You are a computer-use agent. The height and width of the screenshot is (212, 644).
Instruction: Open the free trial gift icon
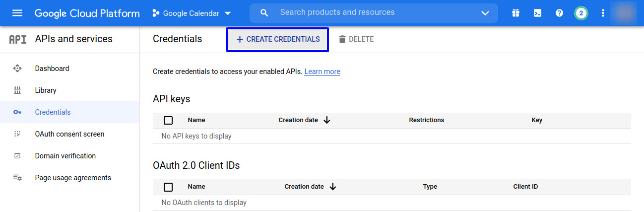516,13
